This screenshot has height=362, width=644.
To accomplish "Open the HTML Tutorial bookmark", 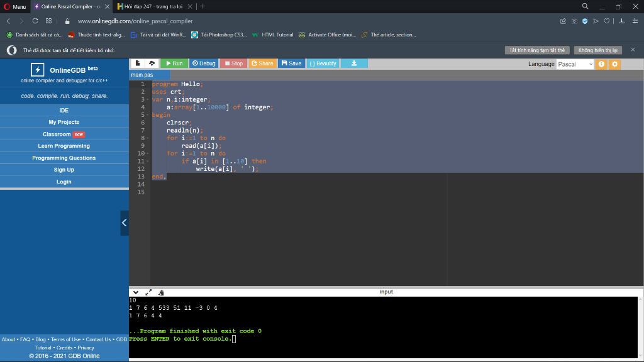I will [x=273, y=35].
